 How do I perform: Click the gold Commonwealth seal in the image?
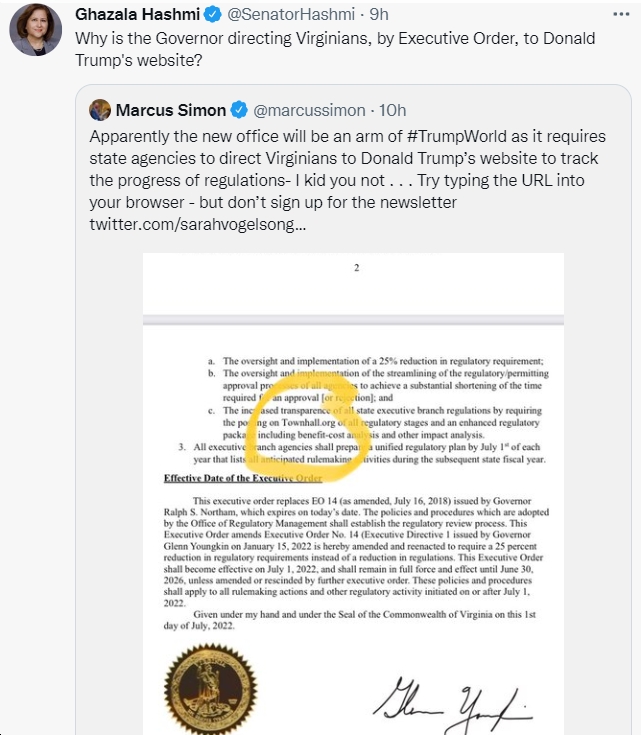211,689
